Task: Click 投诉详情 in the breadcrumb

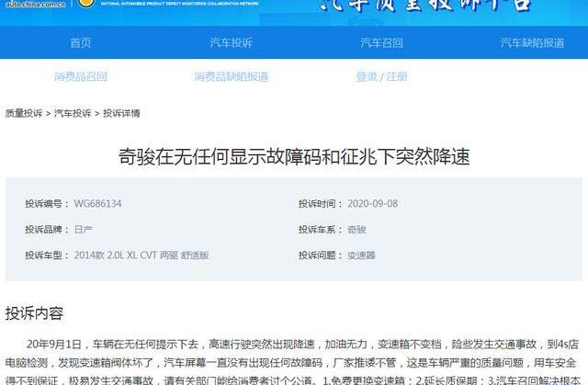Action: coord(121,113)
